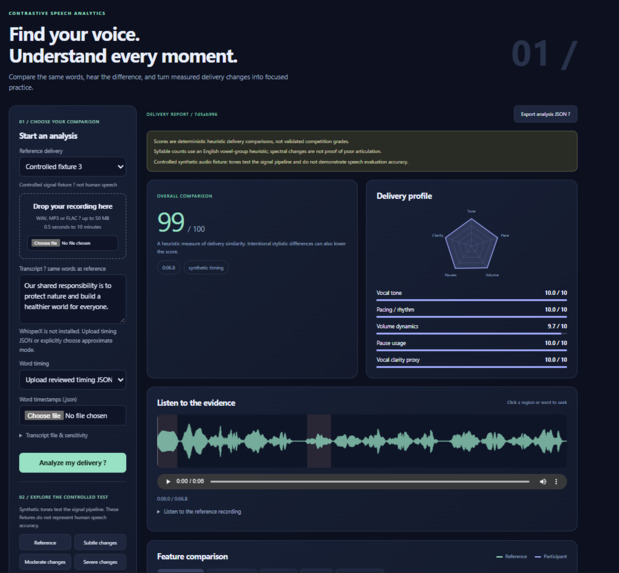
Task: Click the Start an analysis heading
Action: [48, 136]
